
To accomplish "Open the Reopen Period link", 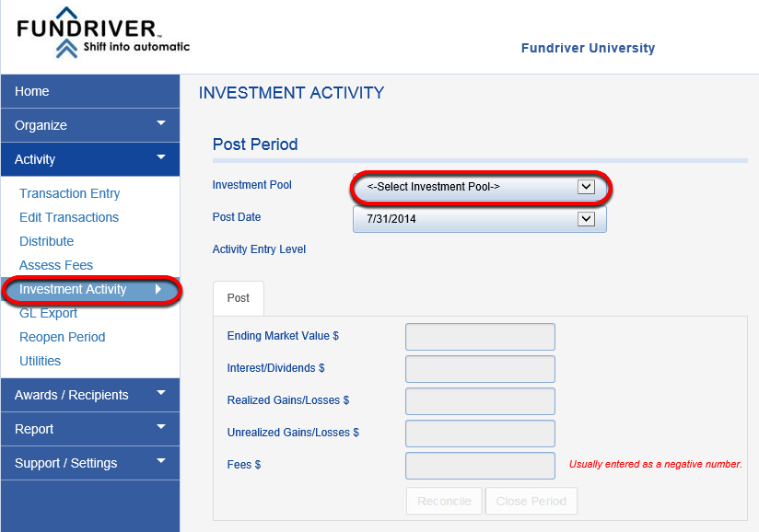I will pyautogui.click(x=62, y=337).
